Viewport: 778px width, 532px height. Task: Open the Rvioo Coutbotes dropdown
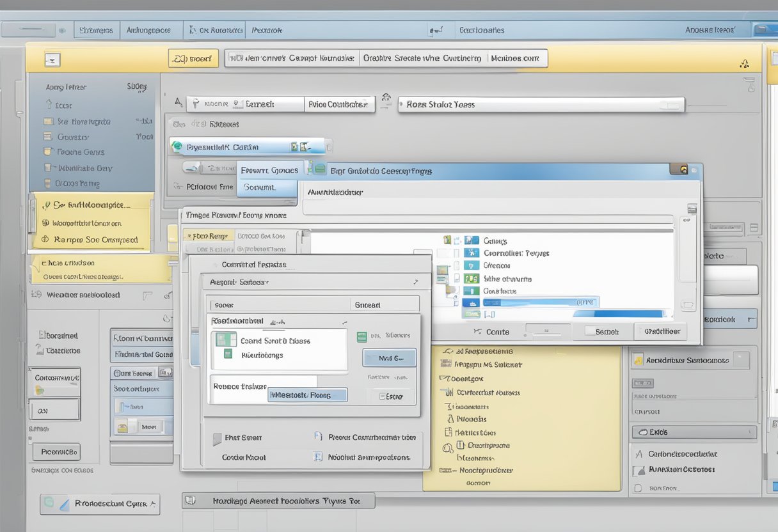click(339, 104)
